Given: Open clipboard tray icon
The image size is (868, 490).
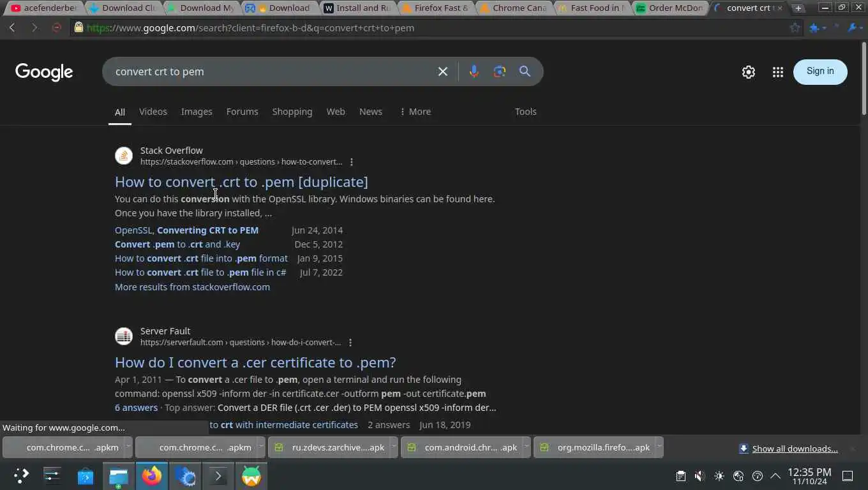Looking at the screenshot, I should pyautogui.click(x=681, y=476).
